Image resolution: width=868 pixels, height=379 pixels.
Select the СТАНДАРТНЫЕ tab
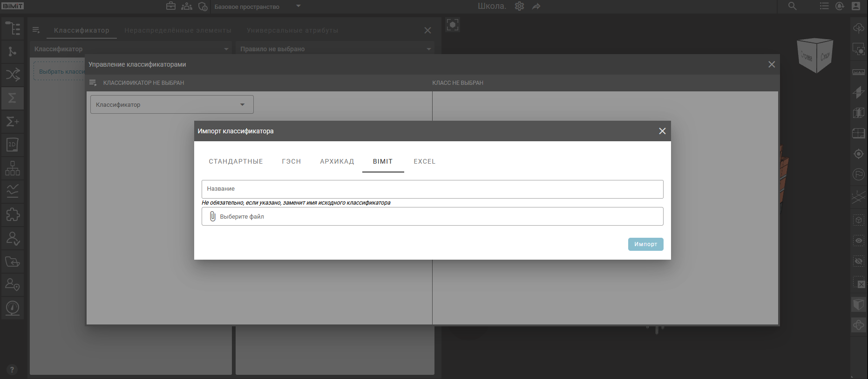(236, 161)
